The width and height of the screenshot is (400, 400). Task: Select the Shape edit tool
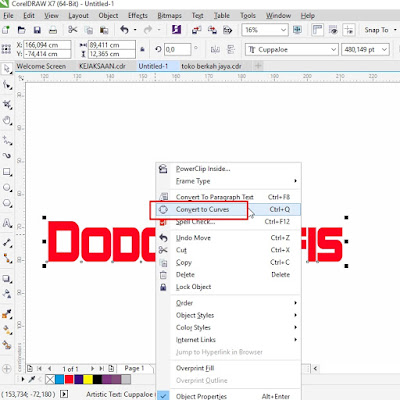pyautogui.click(x=7, y=85)
